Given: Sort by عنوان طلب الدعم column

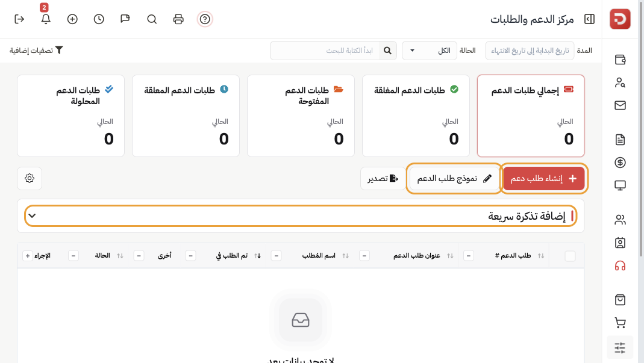Looking at the screenshot, I should click(x=450, y=256).
